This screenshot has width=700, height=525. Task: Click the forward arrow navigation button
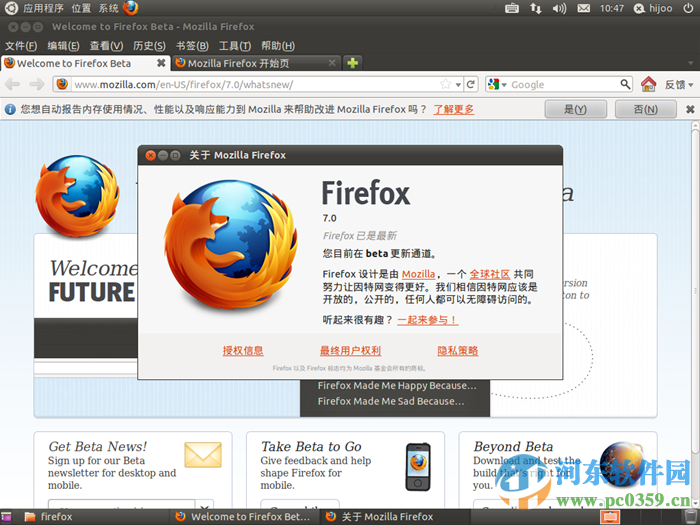pyautogui.click(x=37, y=84)
